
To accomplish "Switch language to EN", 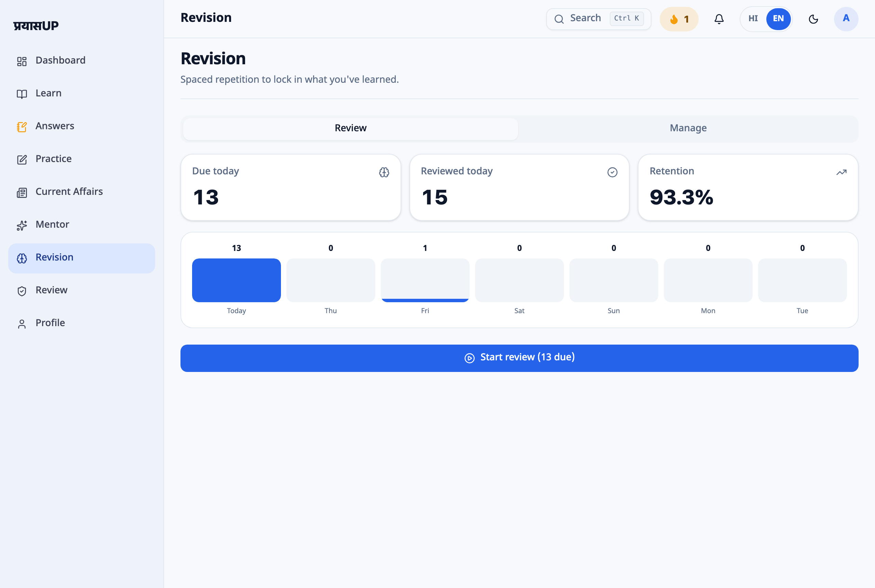I will pyautogui.click(x=778, y=18).
